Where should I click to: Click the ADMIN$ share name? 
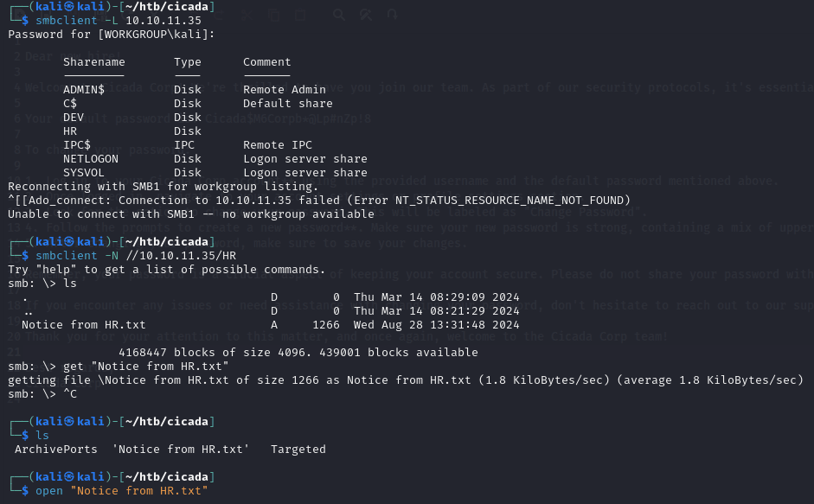tap(84, 90)
